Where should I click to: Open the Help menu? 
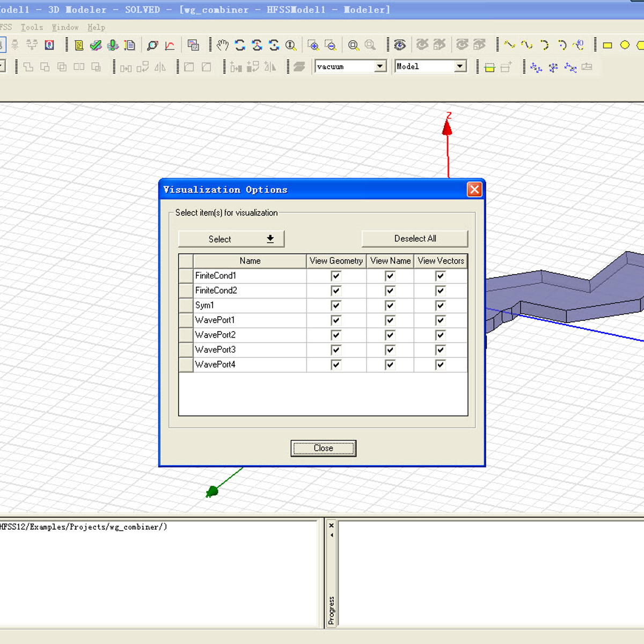(x=96, y=27)
